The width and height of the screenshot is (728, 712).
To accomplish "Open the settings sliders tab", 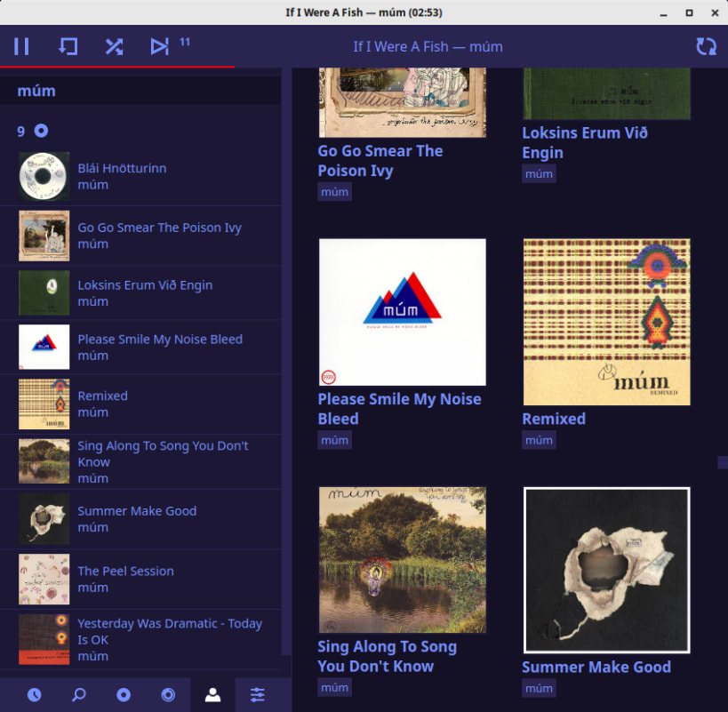I will coord(257,694).
